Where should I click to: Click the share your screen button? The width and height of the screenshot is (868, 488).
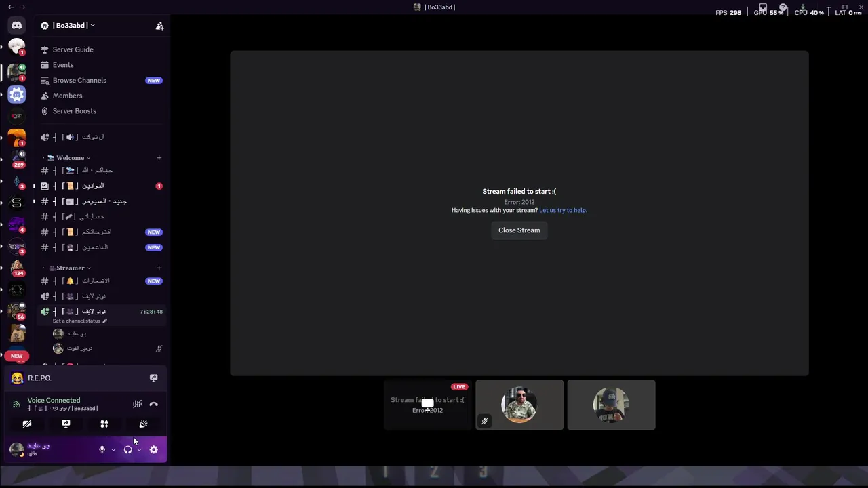[x=66, y=424]
